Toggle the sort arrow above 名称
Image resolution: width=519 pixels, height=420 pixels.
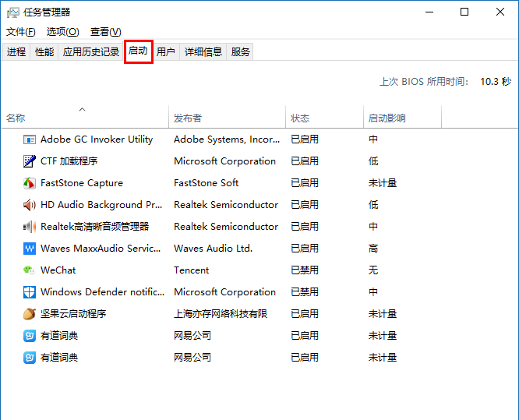[x=83, y=109]
